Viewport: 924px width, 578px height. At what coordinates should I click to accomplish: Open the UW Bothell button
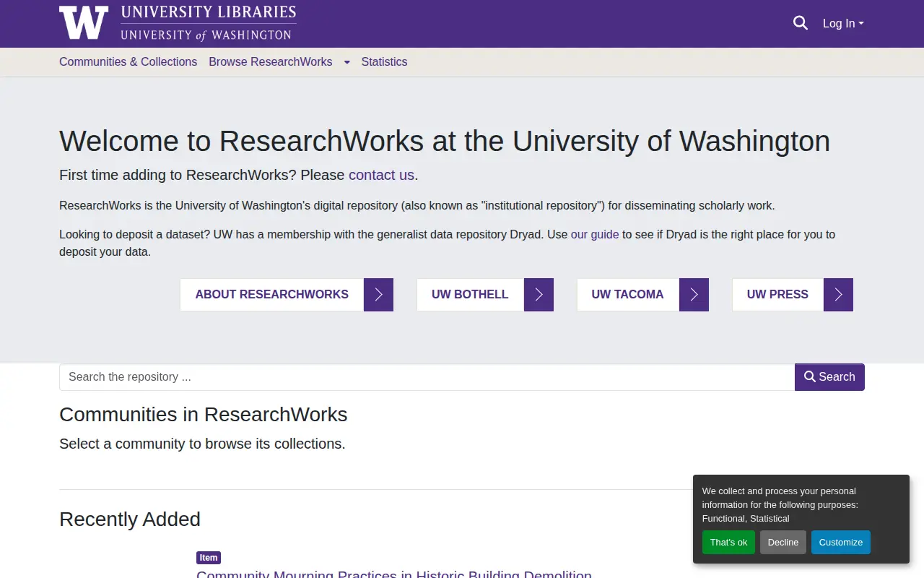point(470,295)
